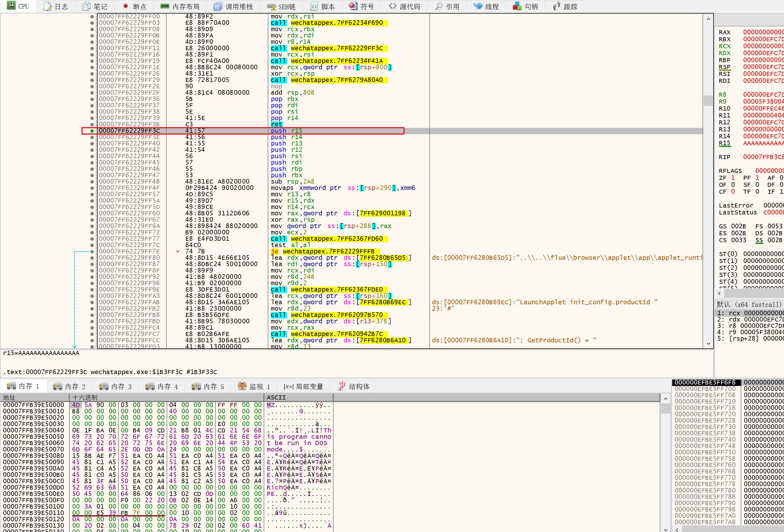Click the 监视 1 watch tab icon
Screen dimensions: 784x532
tap(242, 386)
